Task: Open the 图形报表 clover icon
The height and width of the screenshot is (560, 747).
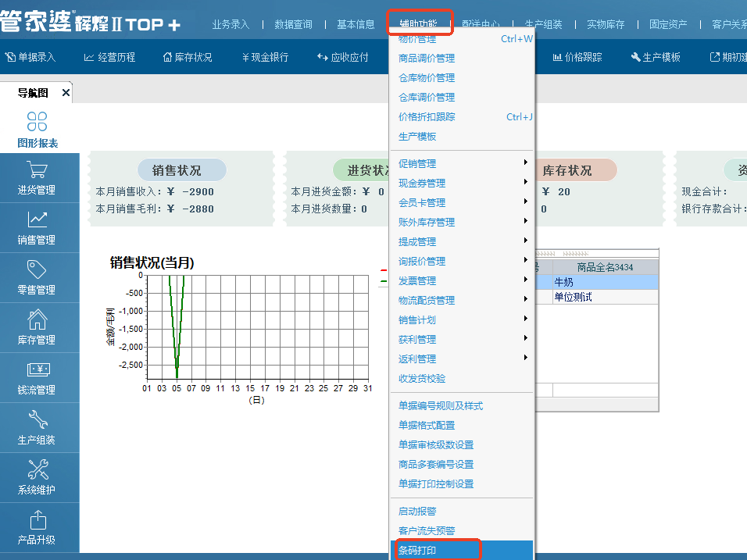Action: (37, 122)
